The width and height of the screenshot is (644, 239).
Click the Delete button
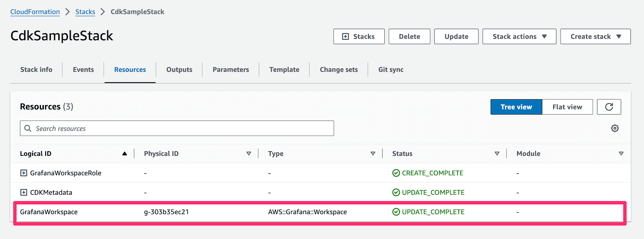409,36
